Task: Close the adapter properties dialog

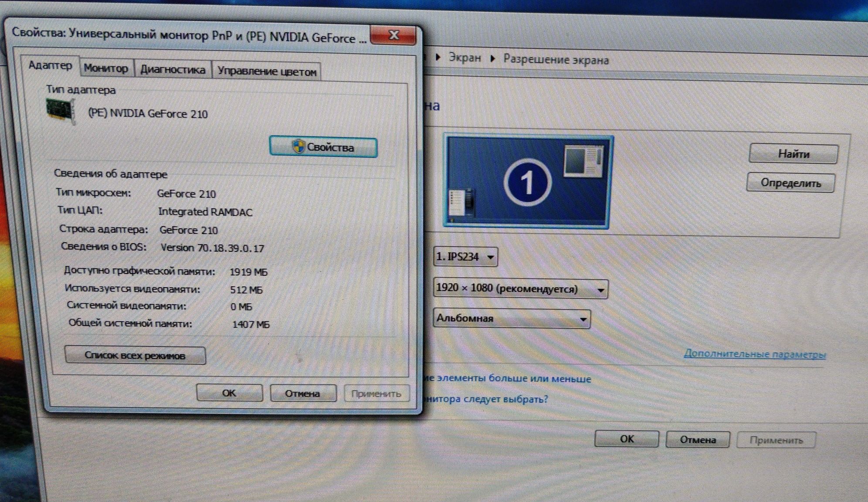Action: pos(393,35)
